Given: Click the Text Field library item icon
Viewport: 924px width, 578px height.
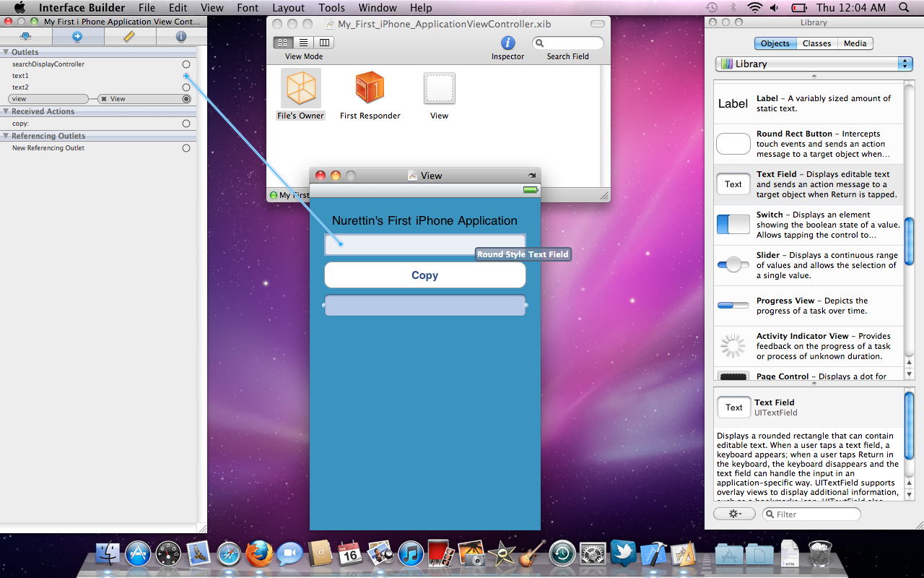Looking at the screenshot, I should [733, 184].
